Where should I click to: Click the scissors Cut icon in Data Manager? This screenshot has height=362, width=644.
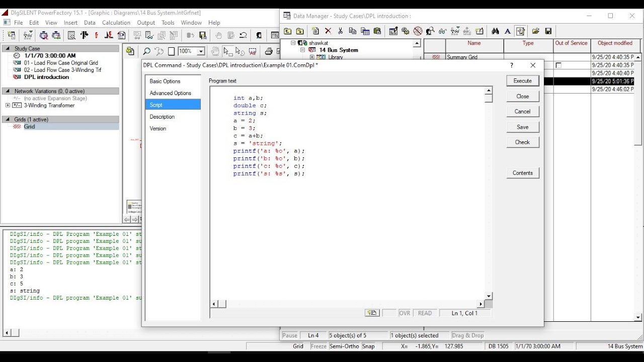coord(340,31)
